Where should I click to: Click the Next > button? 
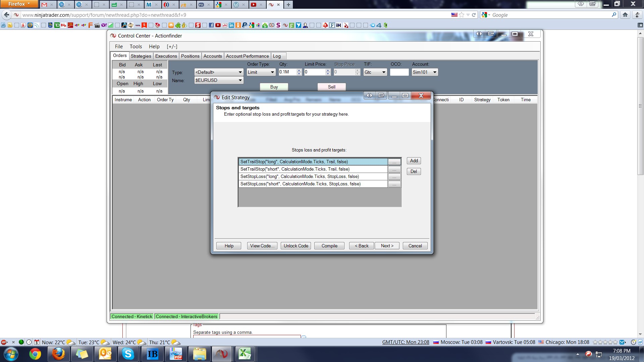click(x=387, y=246)
